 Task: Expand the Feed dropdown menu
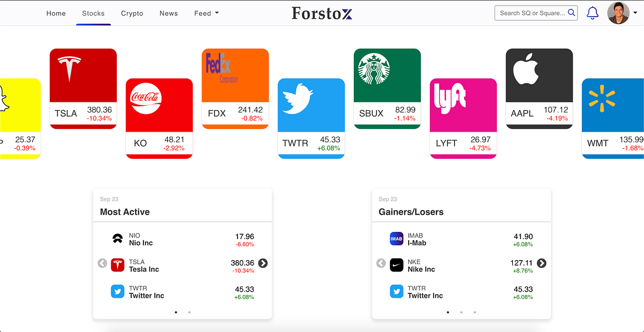(207, 13)
